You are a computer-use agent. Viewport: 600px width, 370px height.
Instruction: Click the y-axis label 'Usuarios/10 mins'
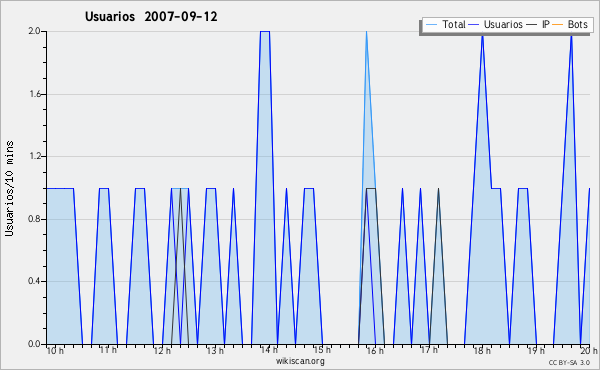[x=9, y=188]
